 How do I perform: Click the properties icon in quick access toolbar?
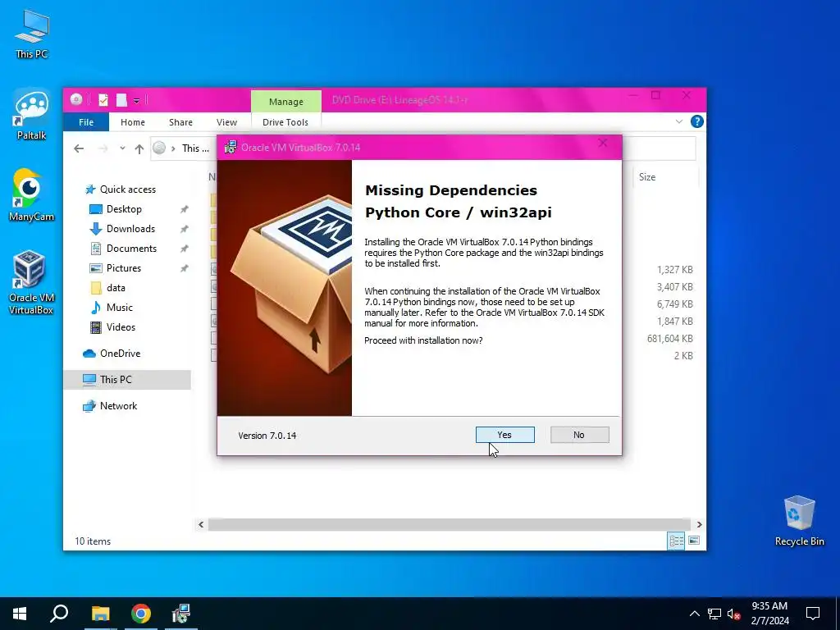coord(103,99)
